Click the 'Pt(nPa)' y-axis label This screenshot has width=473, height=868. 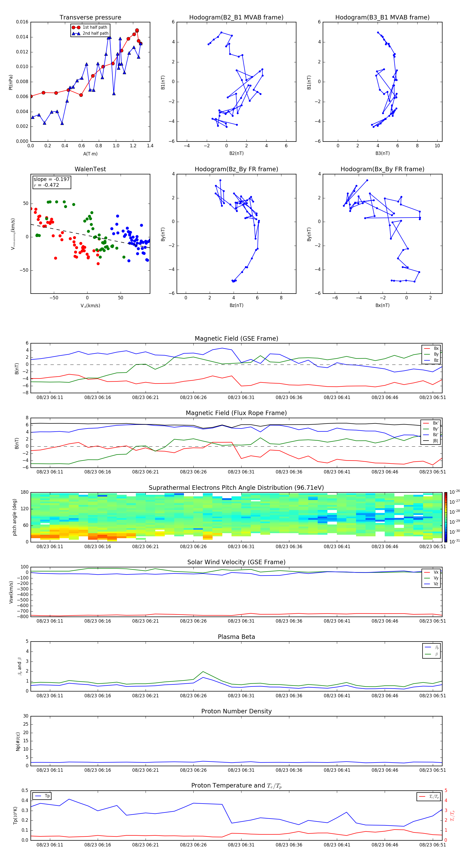click(11, 82)
